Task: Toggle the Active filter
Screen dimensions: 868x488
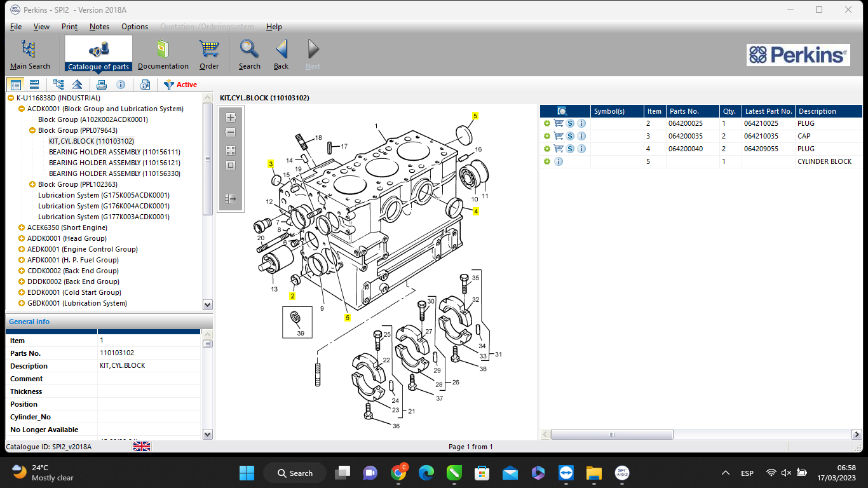Action: [x=180, y=84]
